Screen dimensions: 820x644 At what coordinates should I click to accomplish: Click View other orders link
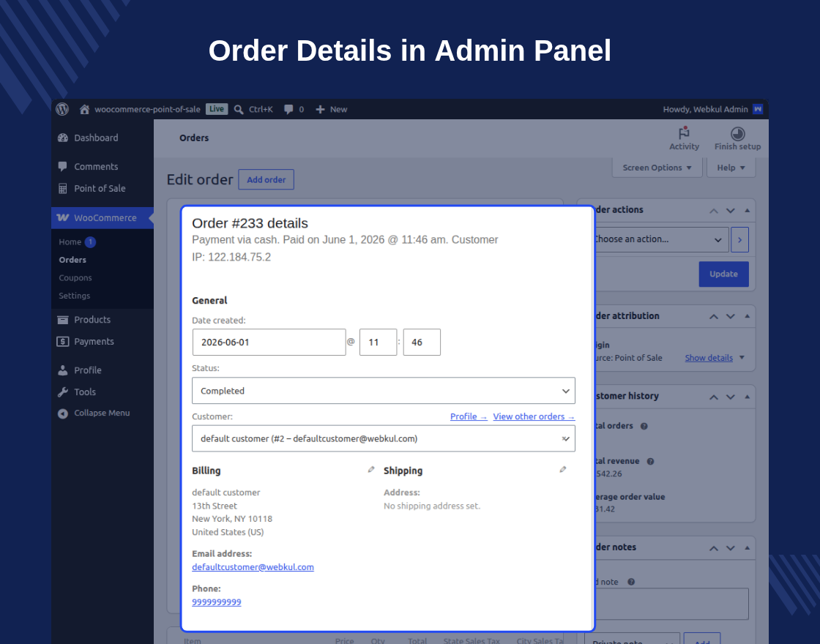pyautogui.click(x=534, y=416)
